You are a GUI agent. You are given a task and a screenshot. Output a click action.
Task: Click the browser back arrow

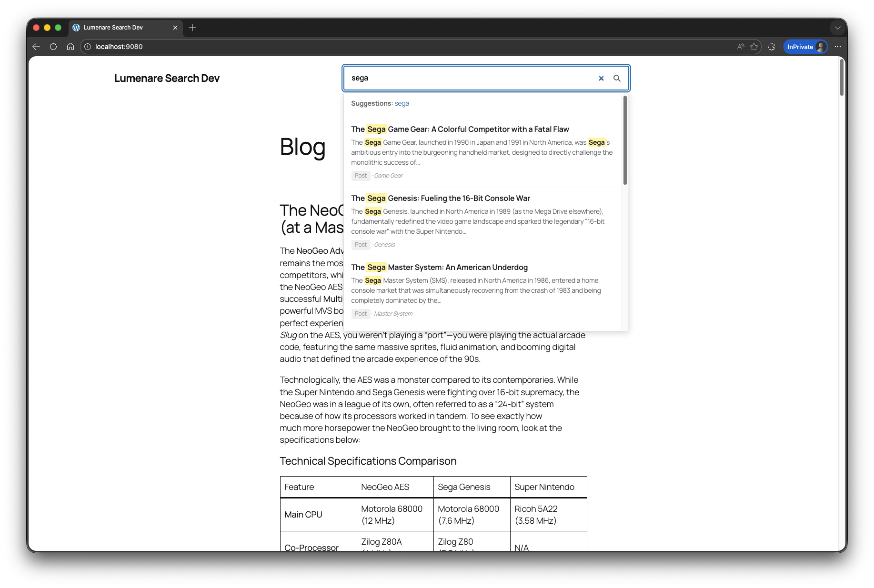(36, 47)
